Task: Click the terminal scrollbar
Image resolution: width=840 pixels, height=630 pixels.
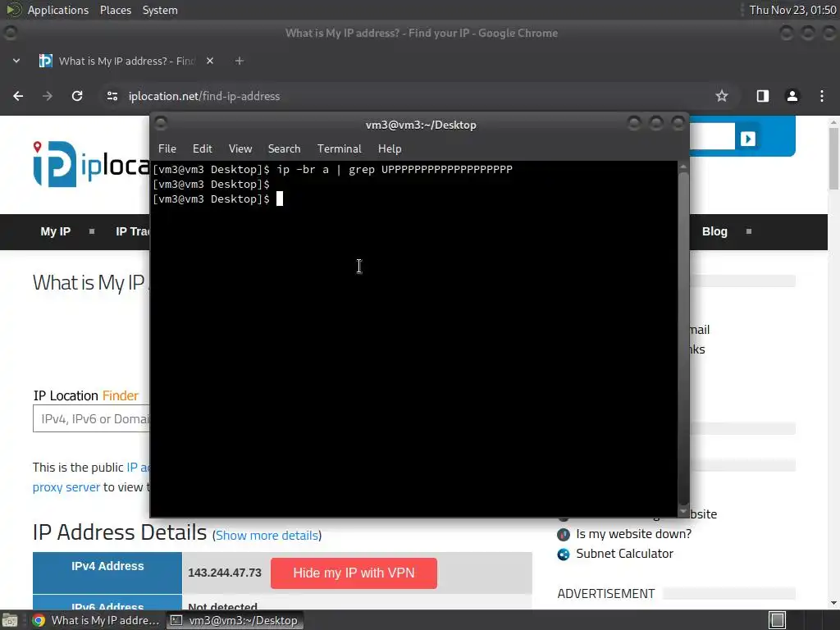Action: coord(683,339)
